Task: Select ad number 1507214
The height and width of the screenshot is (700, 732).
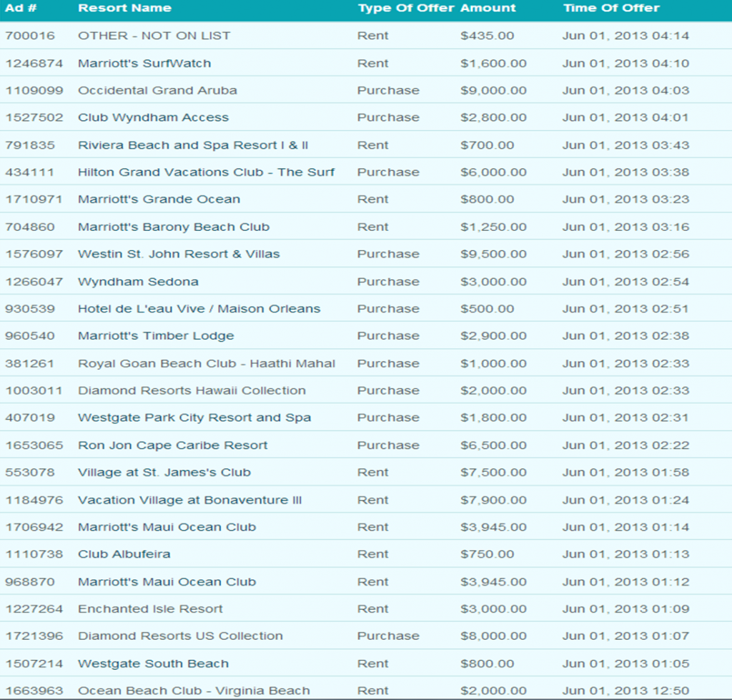Action: point(34,664)
